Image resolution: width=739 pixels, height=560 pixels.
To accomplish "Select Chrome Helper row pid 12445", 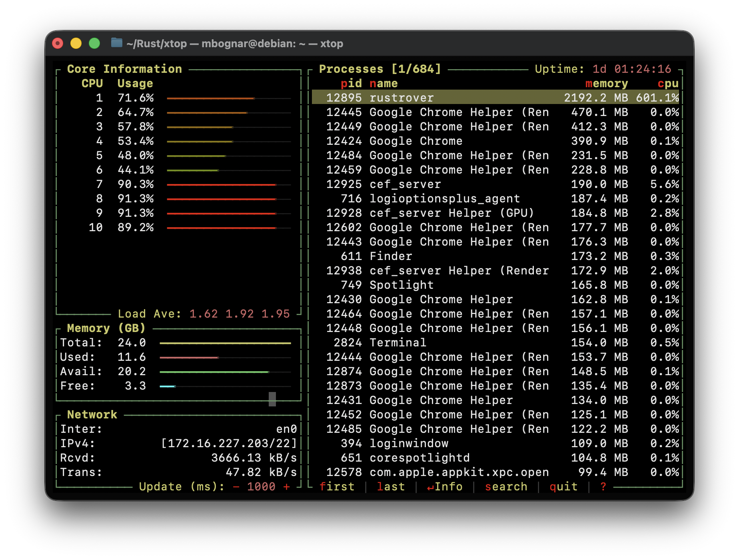I will 495,112.
